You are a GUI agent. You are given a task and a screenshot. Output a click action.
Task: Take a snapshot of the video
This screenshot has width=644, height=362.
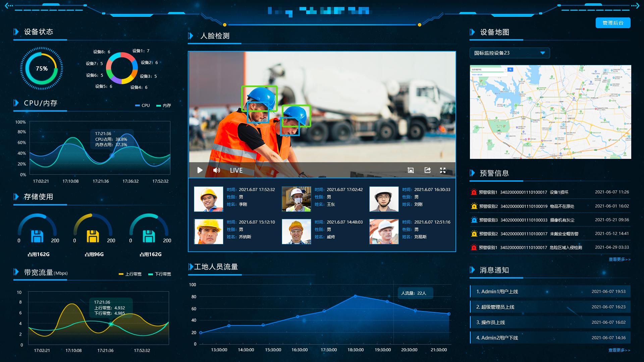[x=411, y=170]
